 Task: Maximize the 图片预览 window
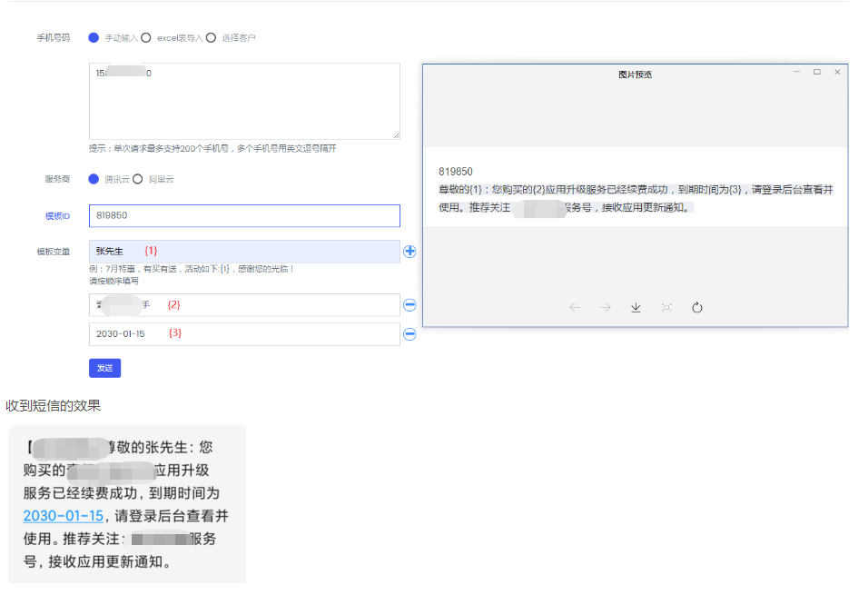816,72
